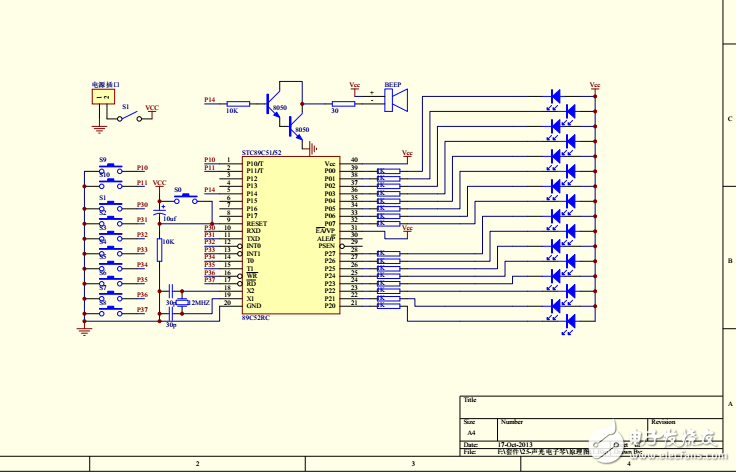Click the P37 net label by S8
736x472 pixels.
point(142,310)
